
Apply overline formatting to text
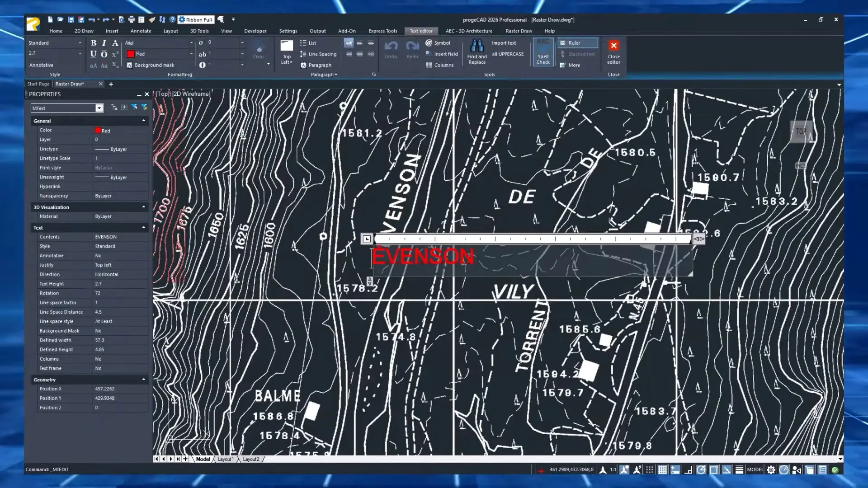(104, 54)
